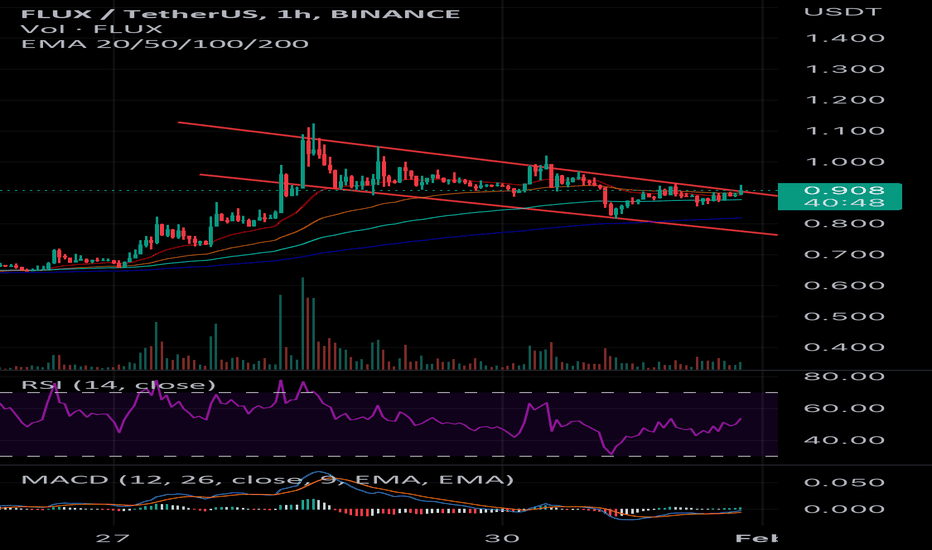
Task: Click the tallest green volume bar
Action: [x=303, y=324]
